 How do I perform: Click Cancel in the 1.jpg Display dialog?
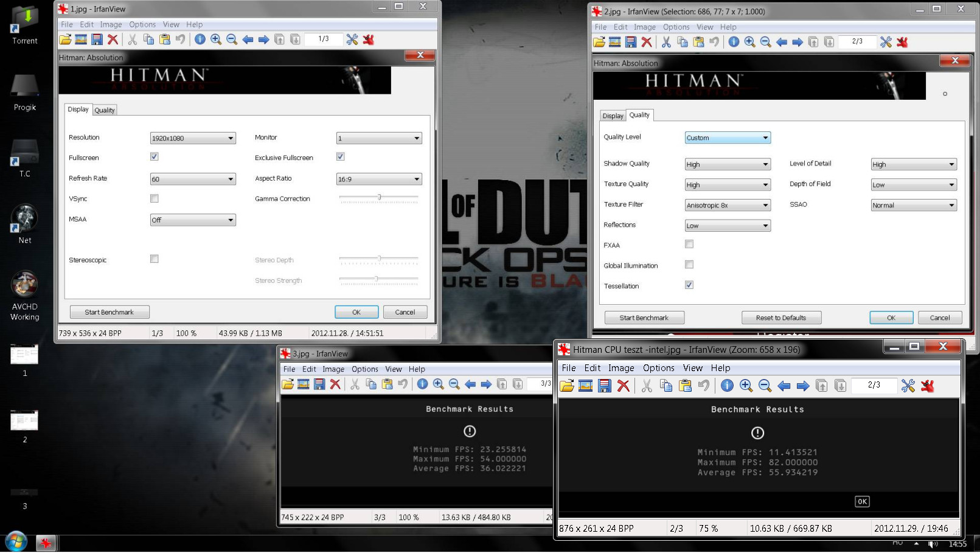(x=405, y=312)
